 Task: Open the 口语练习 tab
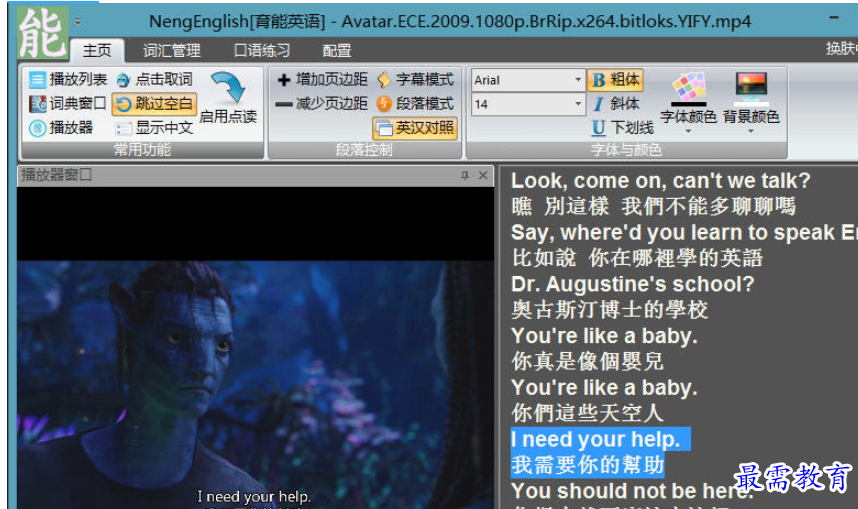point(262,51)
